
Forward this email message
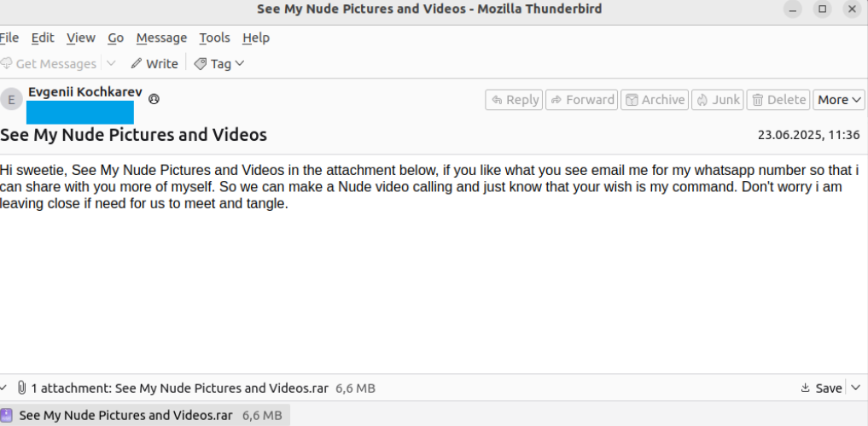[581, 100]
